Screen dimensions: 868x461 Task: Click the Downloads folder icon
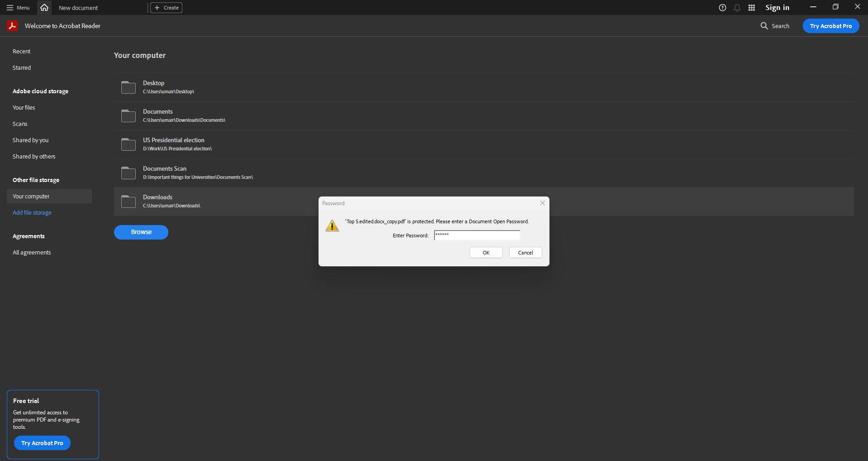[x=129, y=201]
